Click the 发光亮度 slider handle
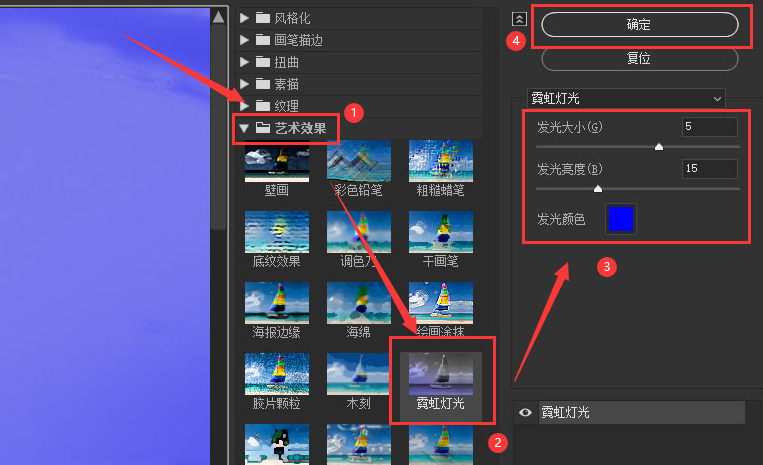Image resolution: width=763 pixels, height=465 pixels. [598, 189]
